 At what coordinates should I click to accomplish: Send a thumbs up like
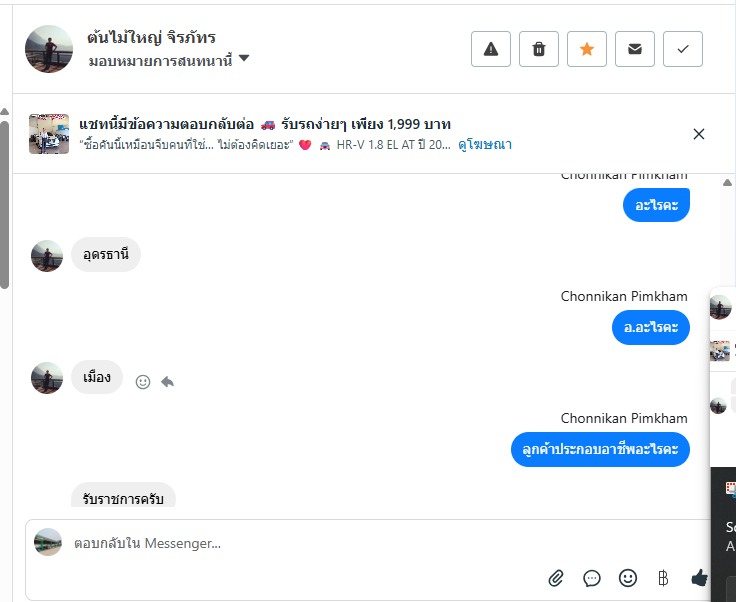pyautogui.click(x=699, y=578)
